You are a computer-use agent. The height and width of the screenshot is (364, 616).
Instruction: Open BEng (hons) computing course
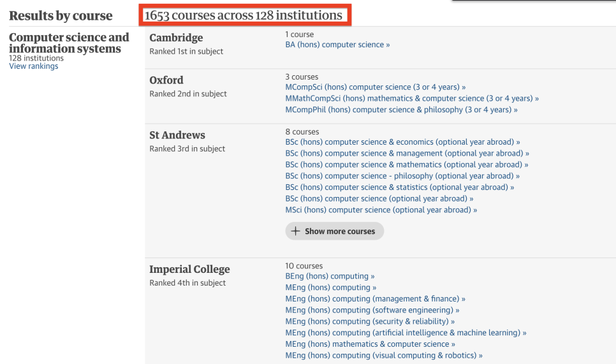pos(330,277)
